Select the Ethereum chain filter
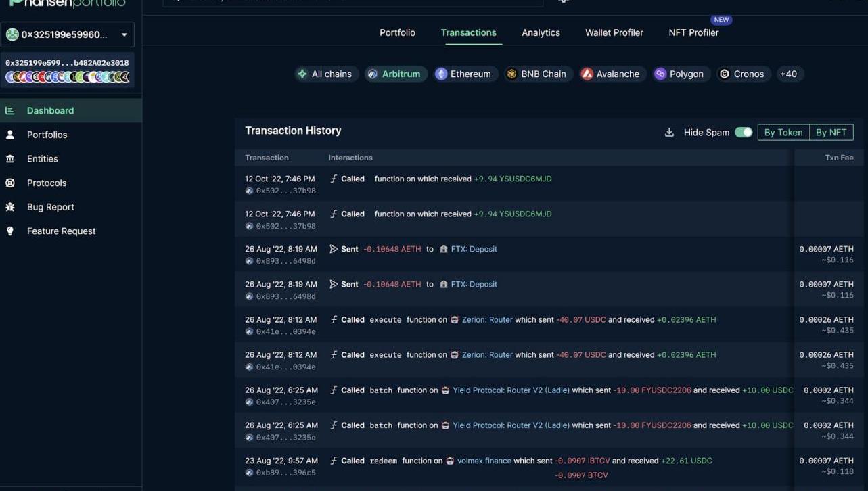868x491 pixels. click(x=463, y=74)
